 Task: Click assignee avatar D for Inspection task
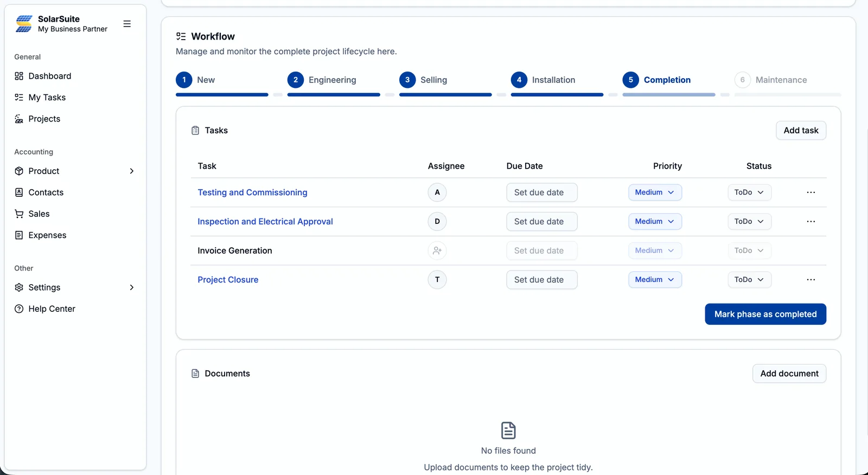click(x=437, y=221)
